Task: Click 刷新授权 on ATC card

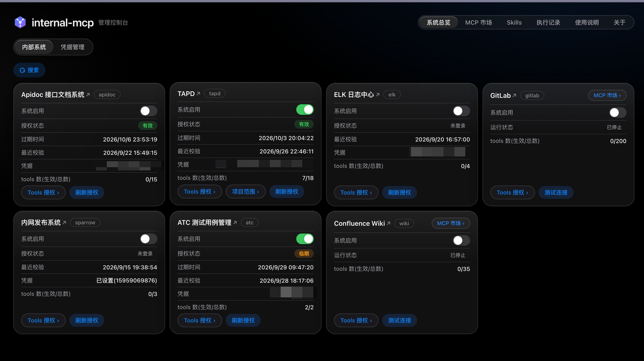Action: pyautogui.click(x=243, y=320)
